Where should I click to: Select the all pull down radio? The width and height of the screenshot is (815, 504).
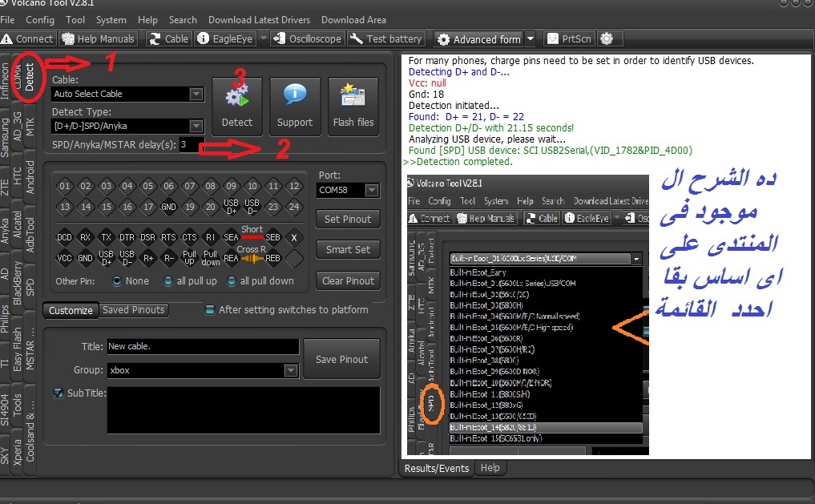232,281
